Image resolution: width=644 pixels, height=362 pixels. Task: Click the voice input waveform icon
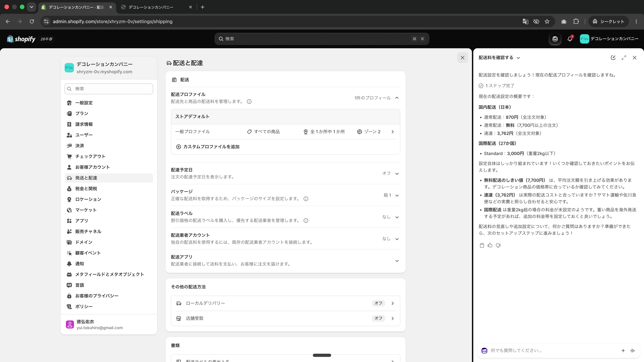pos(632,350)
